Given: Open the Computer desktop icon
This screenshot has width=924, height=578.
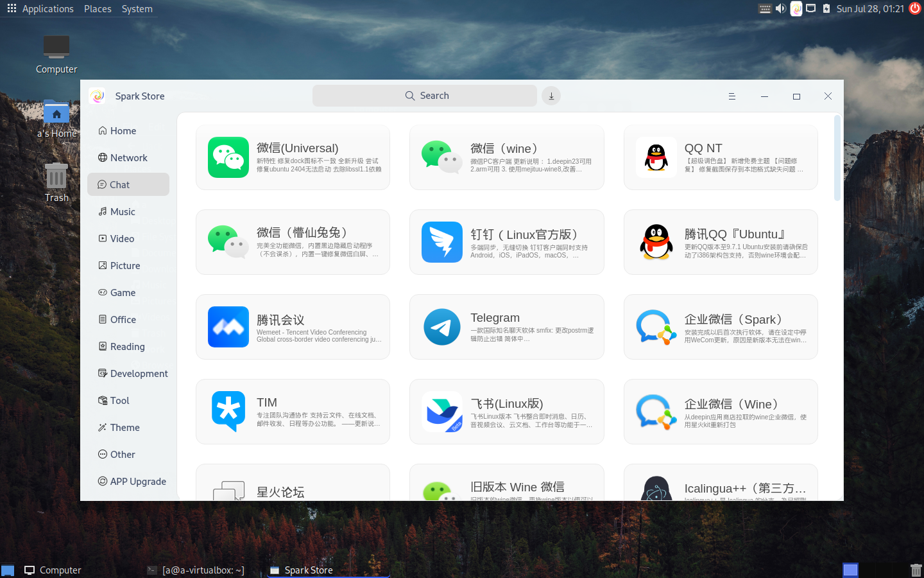Looking at the screenshot, I should 56,55.
